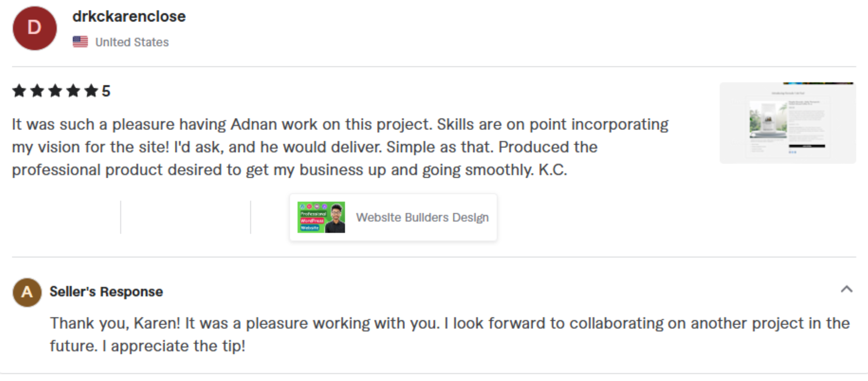
Task: Open the Website Builders Design link
Action: coord(422,217)
